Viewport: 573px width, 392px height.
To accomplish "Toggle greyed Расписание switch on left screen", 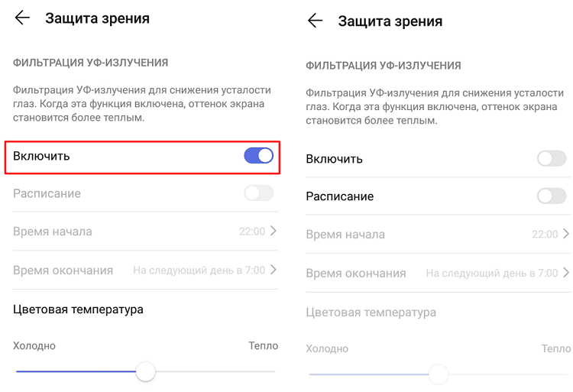I will pyautogui.click(x=258, y=193).
